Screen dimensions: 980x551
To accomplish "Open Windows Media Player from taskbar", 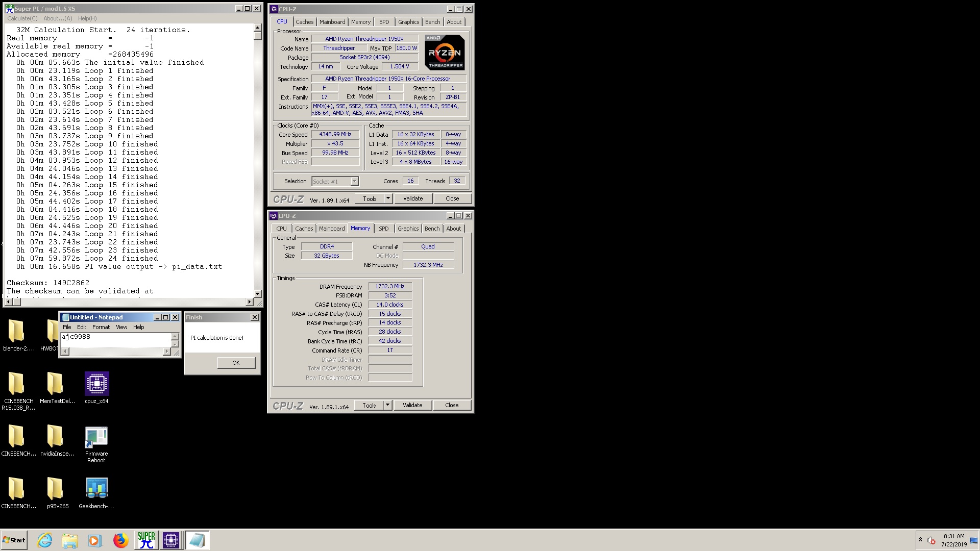I will [95, 540].
